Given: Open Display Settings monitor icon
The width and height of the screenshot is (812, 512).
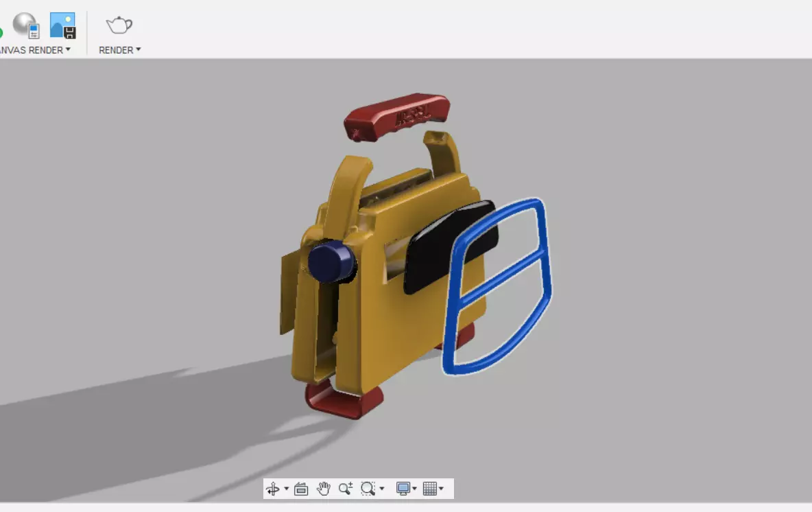Looking at the screenshot, I should (403, 489).
